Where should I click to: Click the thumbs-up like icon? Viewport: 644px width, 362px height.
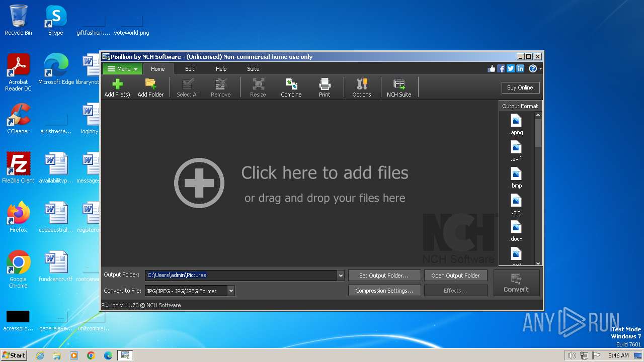coord(492,69)
